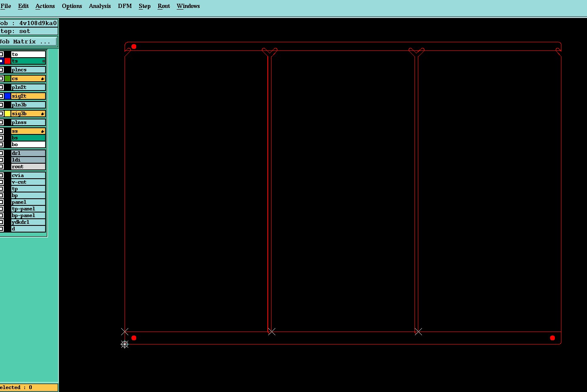Image resolution: width=587 pixels, height=392 pixels.
Task: Click the small marker icon in sig3b row
Action: (43, 114)
